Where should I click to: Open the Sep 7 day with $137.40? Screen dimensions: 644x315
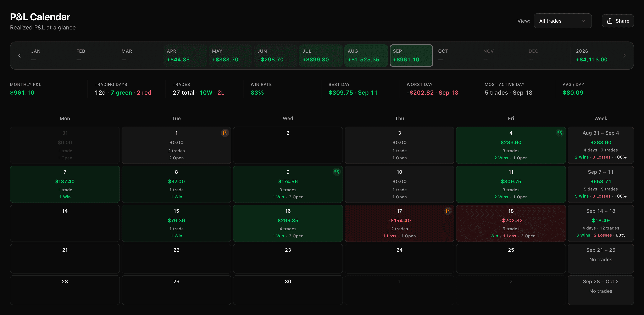point(65,184)
